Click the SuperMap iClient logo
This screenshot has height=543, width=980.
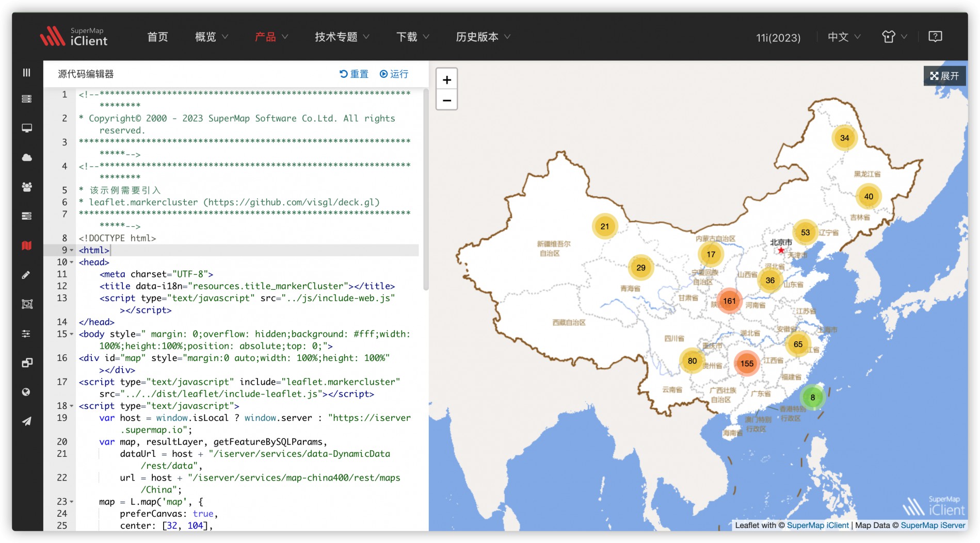click(x=74, y=37)
